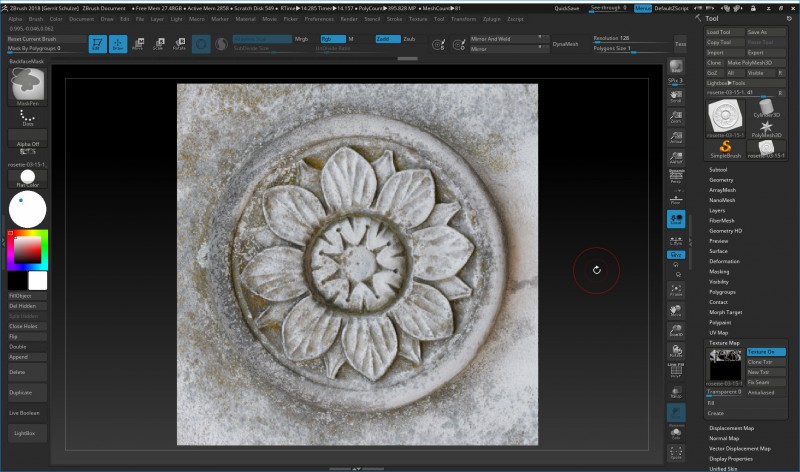This screenshot has height=472, width=800.
Task: Click the Zoom canvas icon
Action: [676, 117]
